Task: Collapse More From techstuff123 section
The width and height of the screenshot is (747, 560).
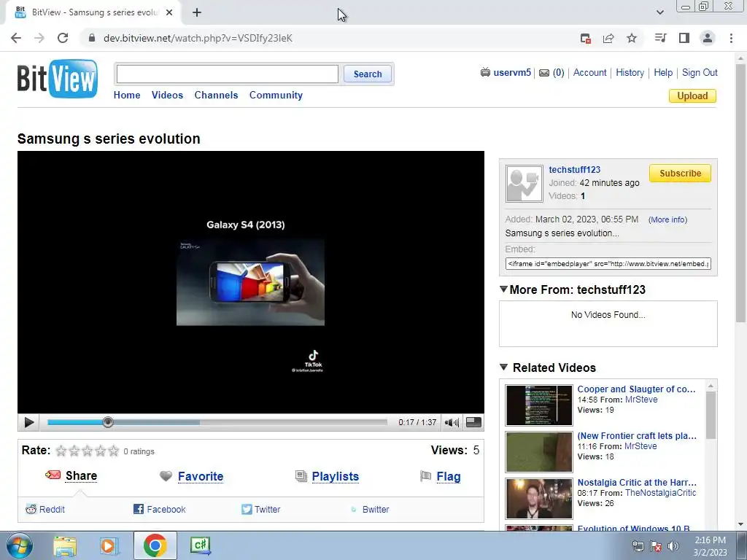Action: (503, 289)
